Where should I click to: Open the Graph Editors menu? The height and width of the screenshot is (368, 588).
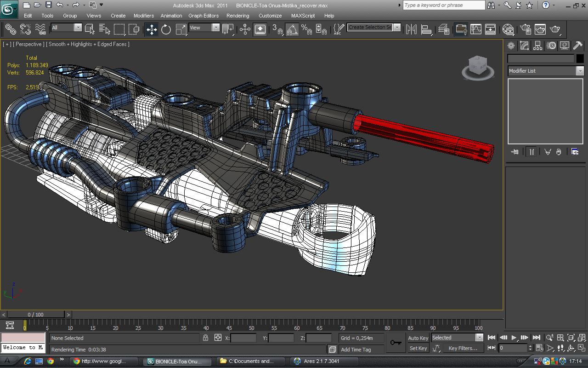[x=203, y=16]
